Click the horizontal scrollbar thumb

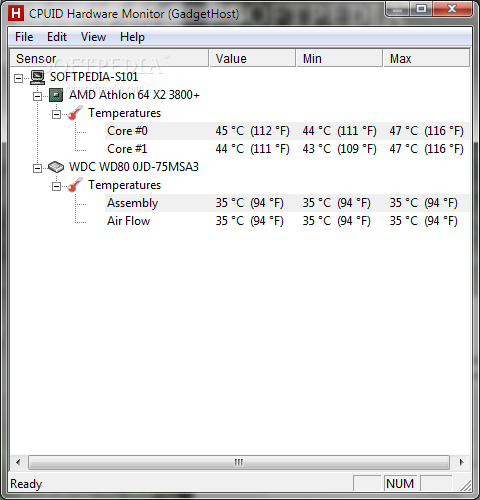pos(239,462)
